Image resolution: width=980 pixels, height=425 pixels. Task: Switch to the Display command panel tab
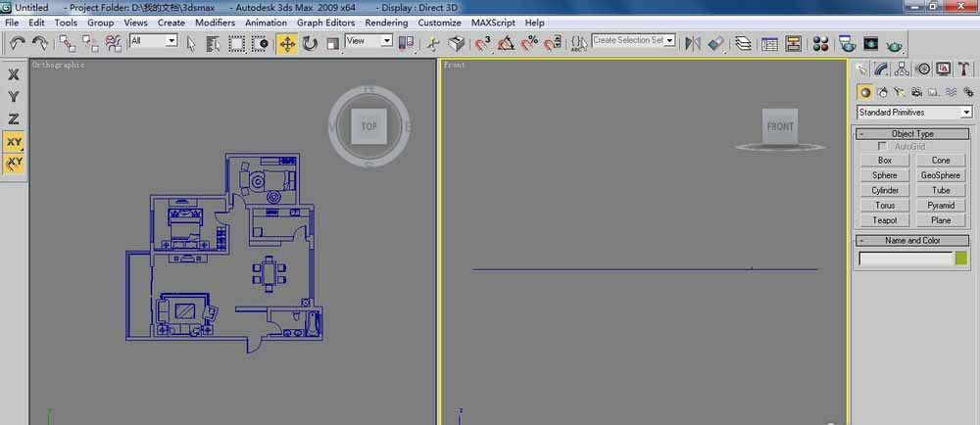coord(944,69)
